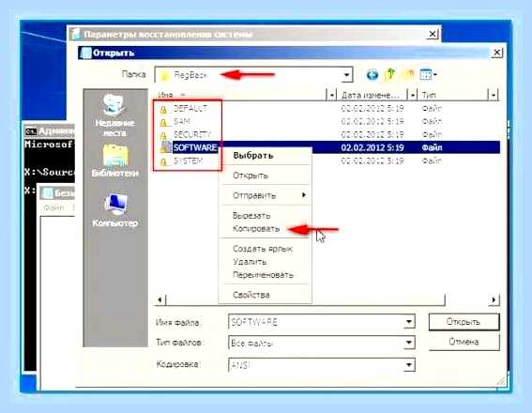Viewport: 532px width, 413px height.
Task: Go up one folder level icon
Action: (x=390, y=74)
